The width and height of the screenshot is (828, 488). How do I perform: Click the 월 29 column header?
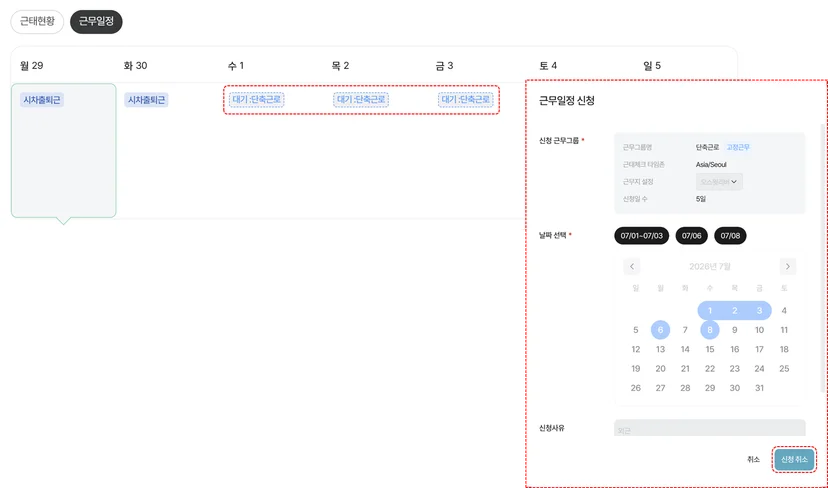32,65
